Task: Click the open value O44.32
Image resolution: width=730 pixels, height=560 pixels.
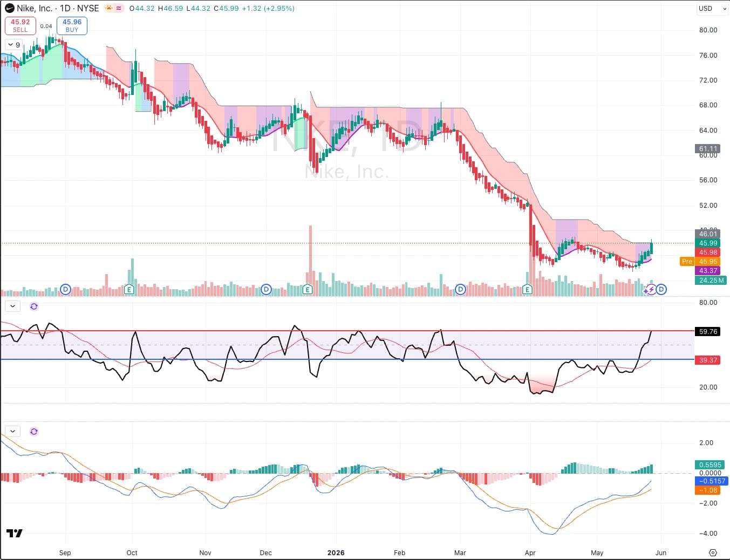Action: [x=142, y=9]
